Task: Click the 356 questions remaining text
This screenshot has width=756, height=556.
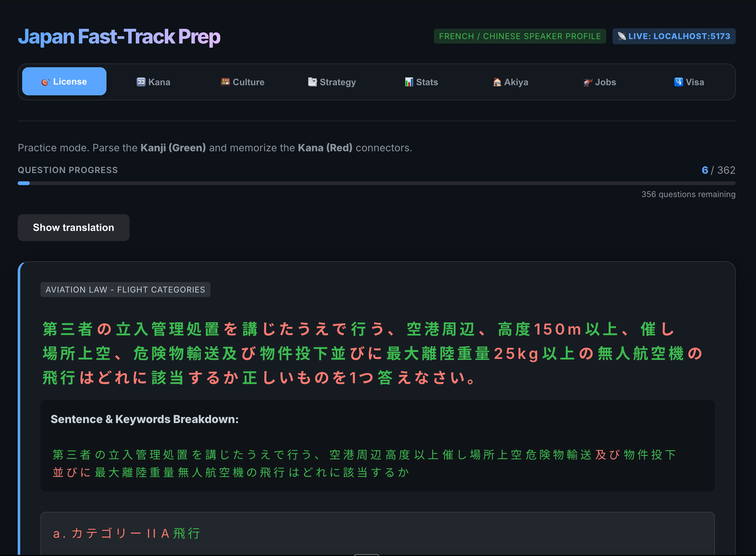Action: (688, 194)
